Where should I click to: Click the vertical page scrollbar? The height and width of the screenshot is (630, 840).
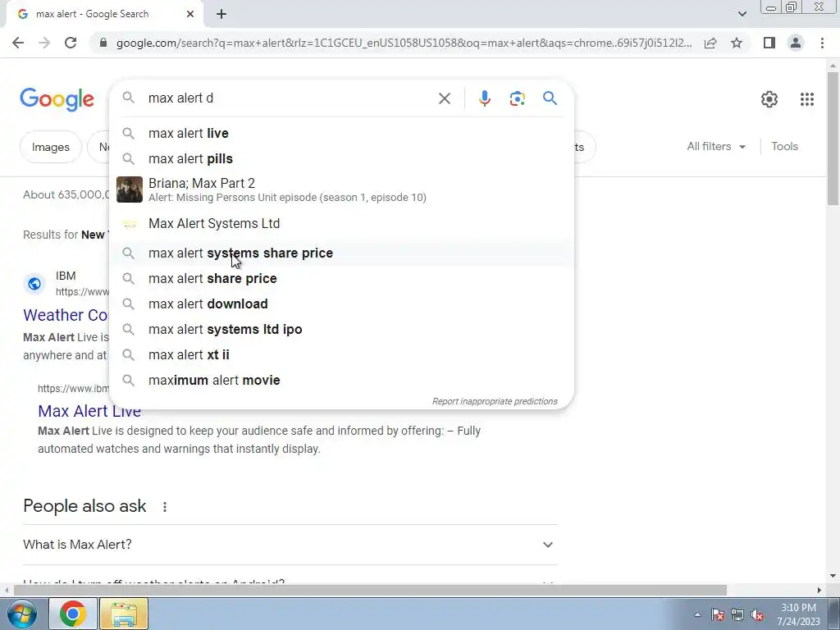(x=833, y=138)
